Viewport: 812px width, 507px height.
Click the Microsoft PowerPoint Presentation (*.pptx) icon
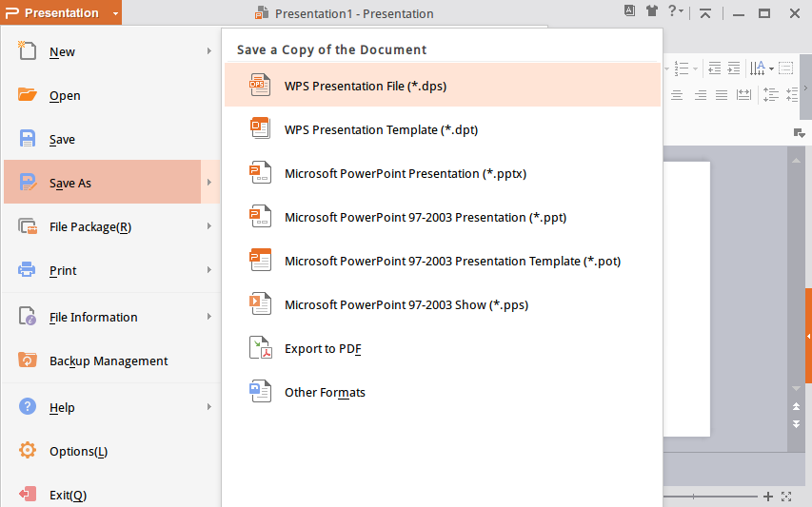(x=261, y=172)
